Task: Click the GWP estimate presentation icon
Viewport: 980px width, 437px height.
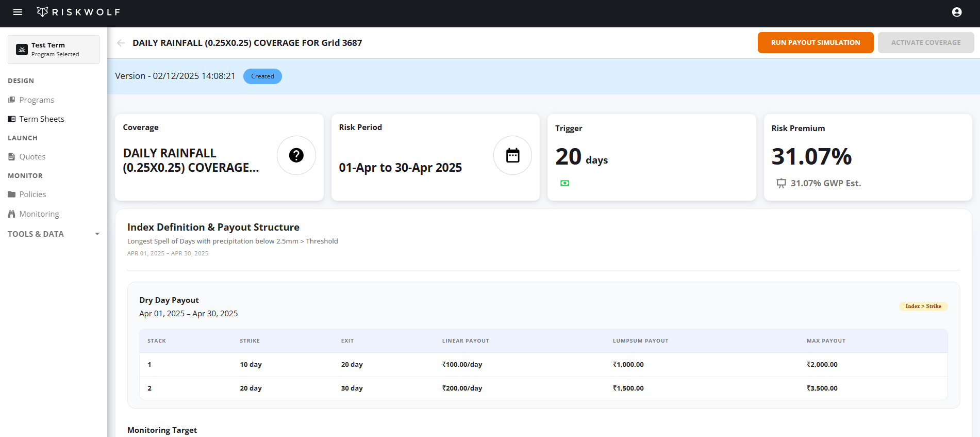Action: 781,183
